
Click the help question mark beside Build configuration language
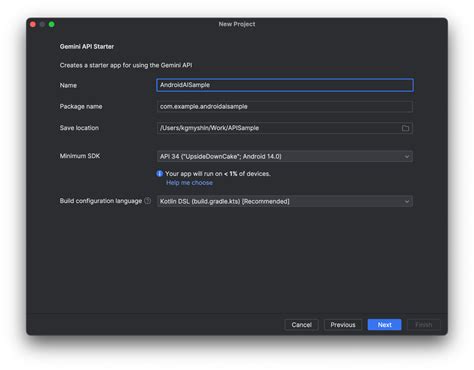[148, 201]
